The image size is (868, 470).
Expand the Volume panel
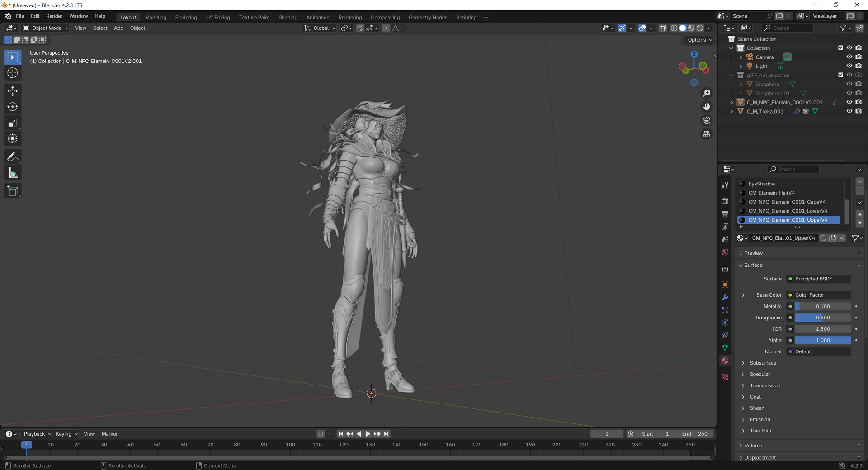pyautogui.click(x=754, y=446)
